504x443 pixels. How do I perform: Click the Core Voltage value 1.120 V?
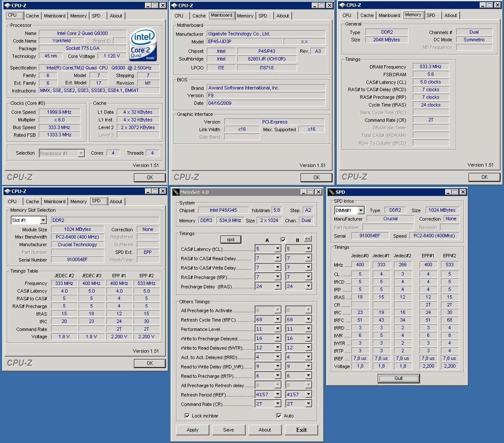112,56
